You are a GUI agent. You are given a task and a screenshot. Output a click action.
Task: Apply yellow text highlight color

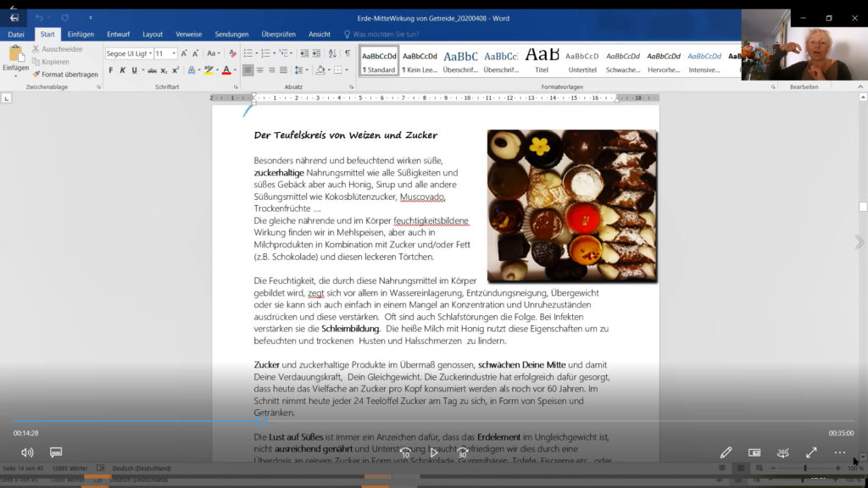tap(209, 70)
